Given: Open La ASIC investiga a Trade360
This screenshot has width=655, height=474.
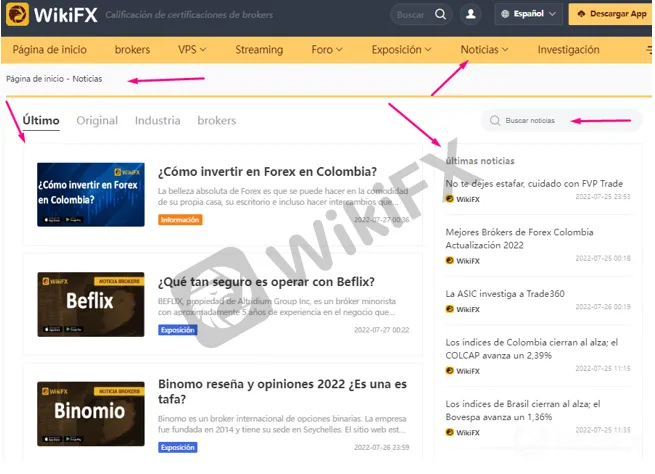Looking at the screenshot, I should pyautogui.click(x=505, y=294).
